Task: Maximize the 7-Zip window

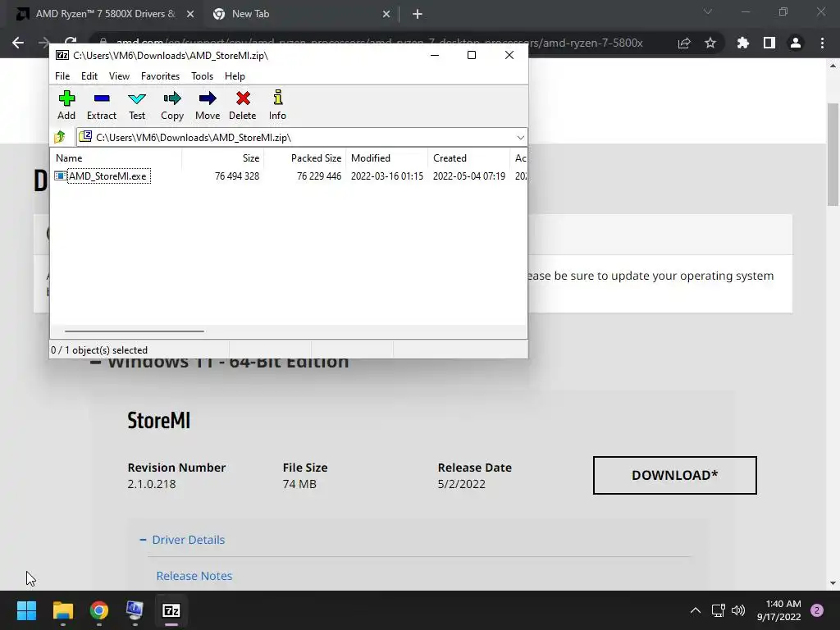Action: tap(472, 55)
